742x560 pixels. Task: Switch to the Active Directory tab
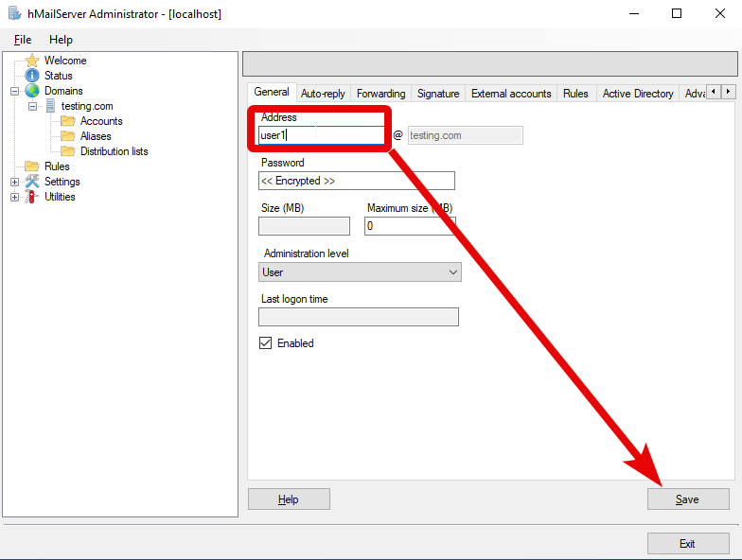tap(638, 94)
